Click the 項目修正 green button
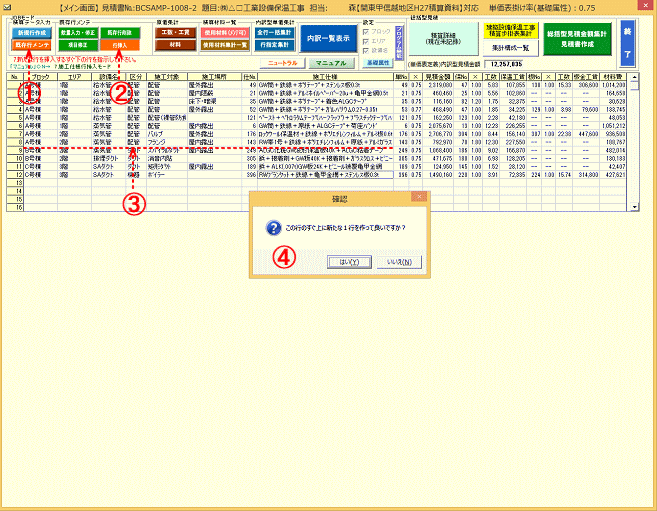This screenshot has width=657, height=511. pos(78,45)
